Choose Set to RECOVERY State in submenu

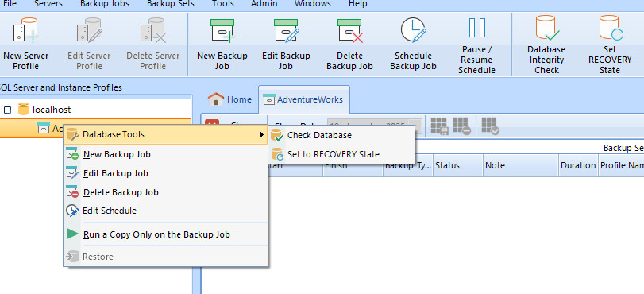(341, 155)
